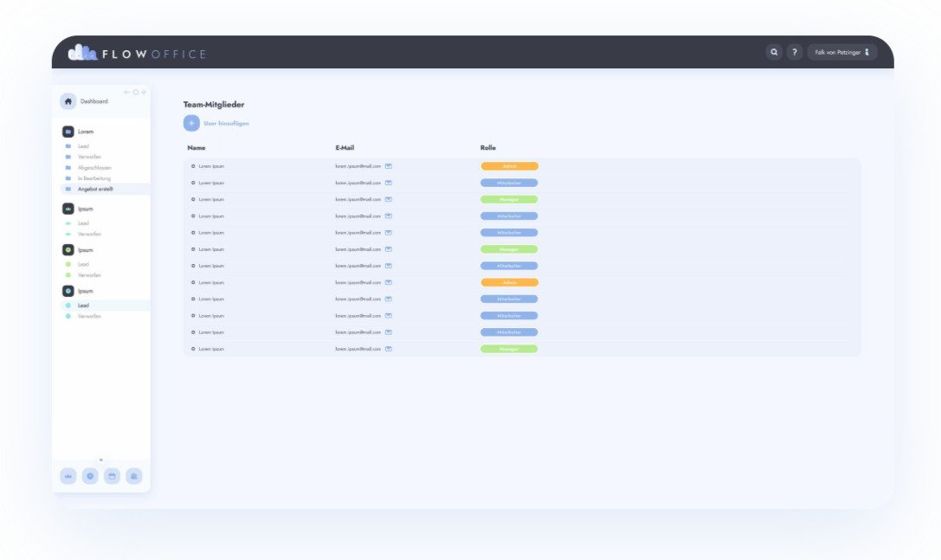Click the orange Admin role badge in first row
Viewport: 941px width, 560px height.
509,166
